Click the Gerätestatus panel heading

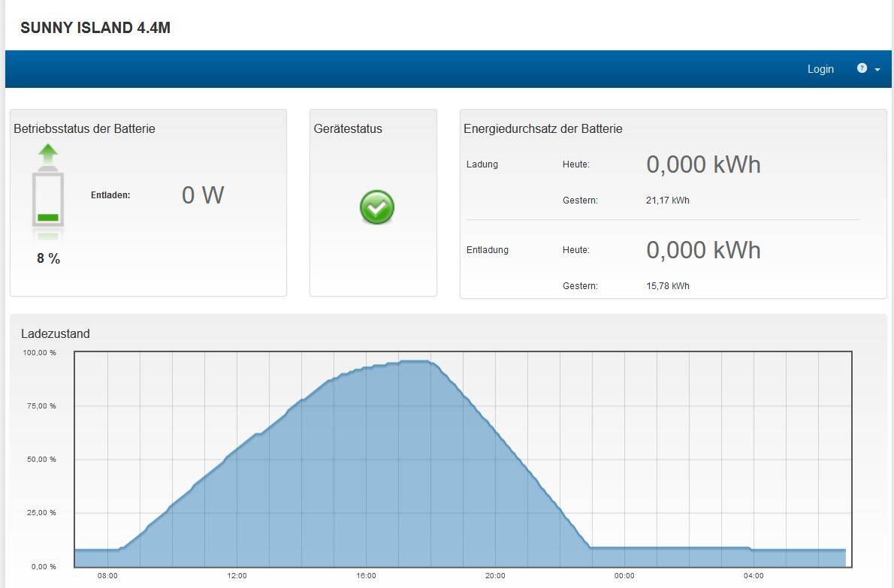pos(348,128)
